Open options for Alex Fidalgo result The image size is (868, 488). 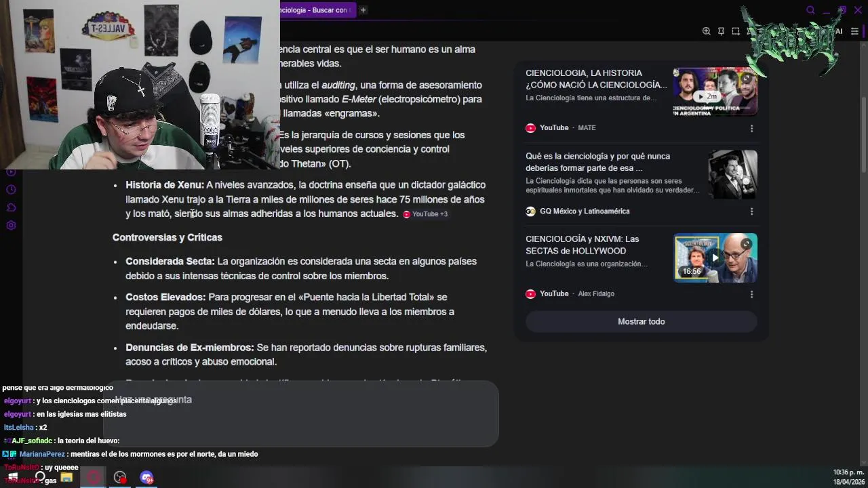pyautogui.click(x=751, y=294)
